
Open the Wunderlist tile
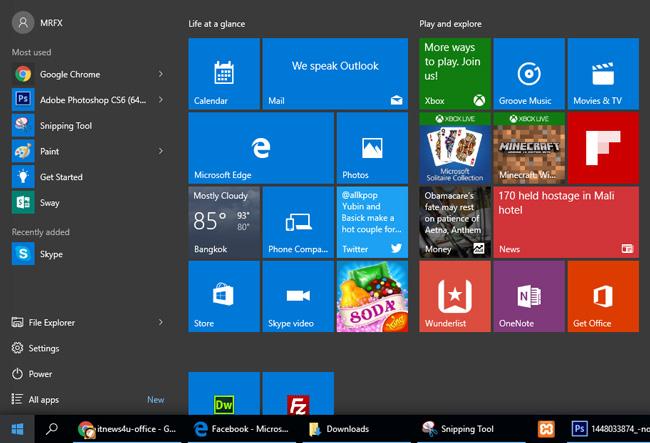point(455,296)
